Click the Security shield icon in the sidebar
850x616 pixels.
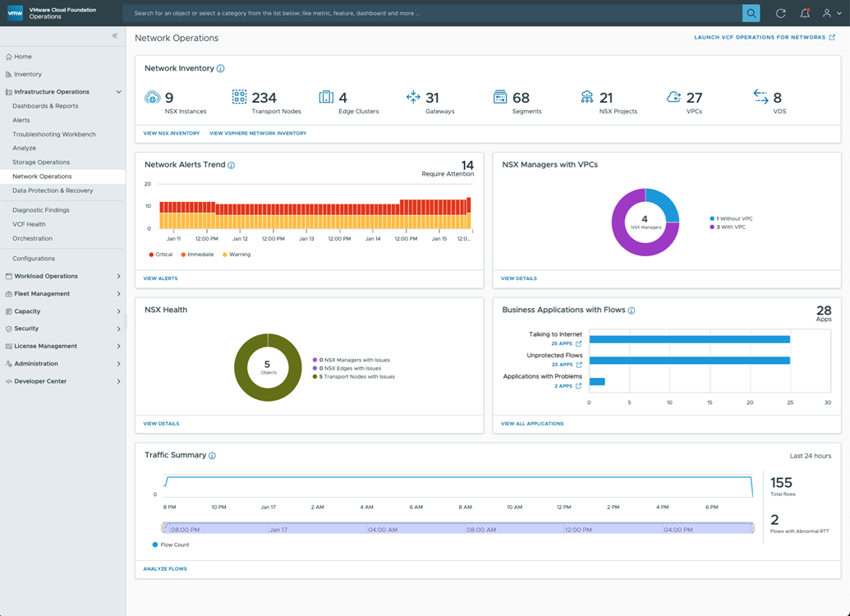point(9,329)
